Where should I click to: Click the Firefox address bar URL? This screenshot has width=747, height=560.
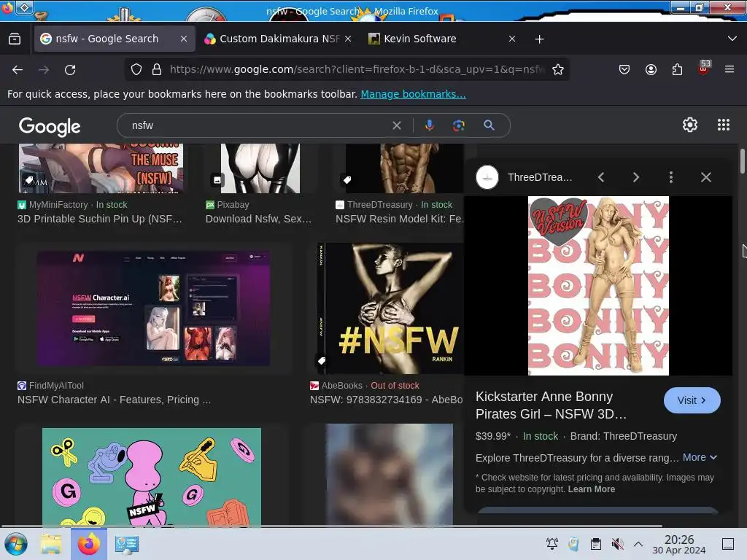coord(356,69)
